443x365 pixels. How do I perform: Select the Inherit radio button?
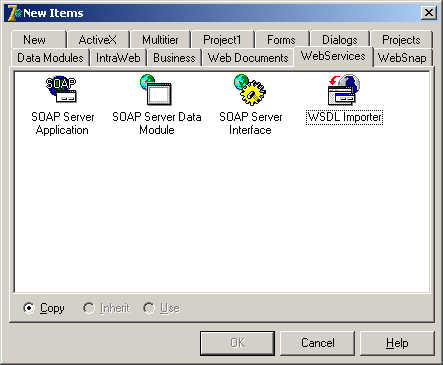pyautogui.click(x=89, y=308)
